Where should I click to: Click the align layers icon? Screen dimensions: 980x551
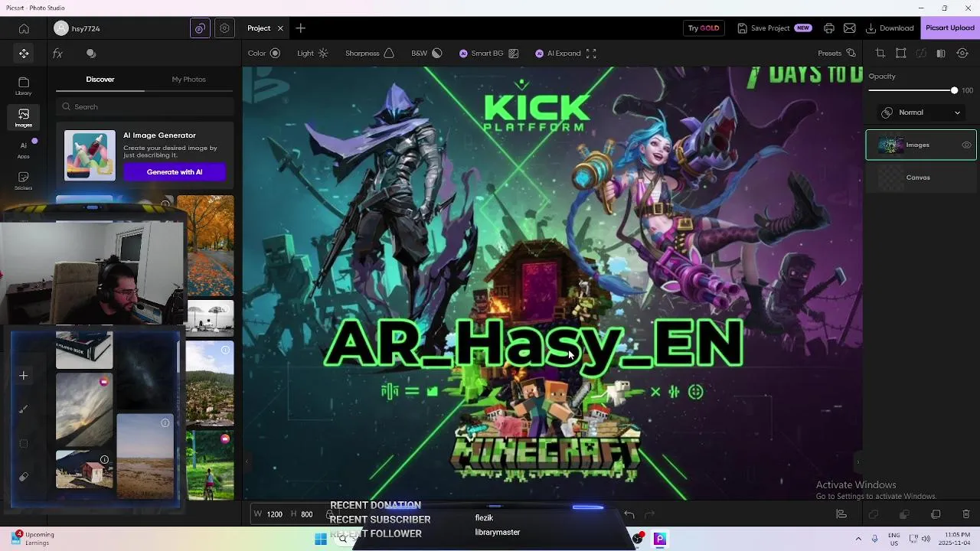pyautogui.click(x=841, y=514)
